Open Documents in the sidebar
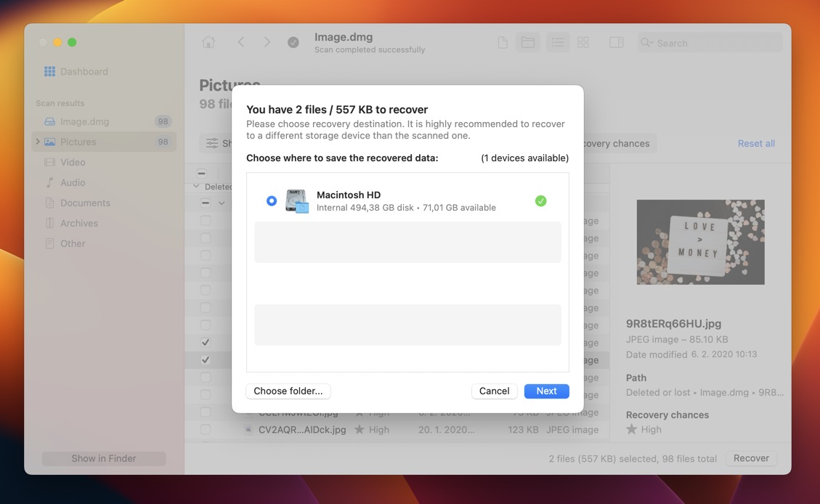 [x=85, y=203]
